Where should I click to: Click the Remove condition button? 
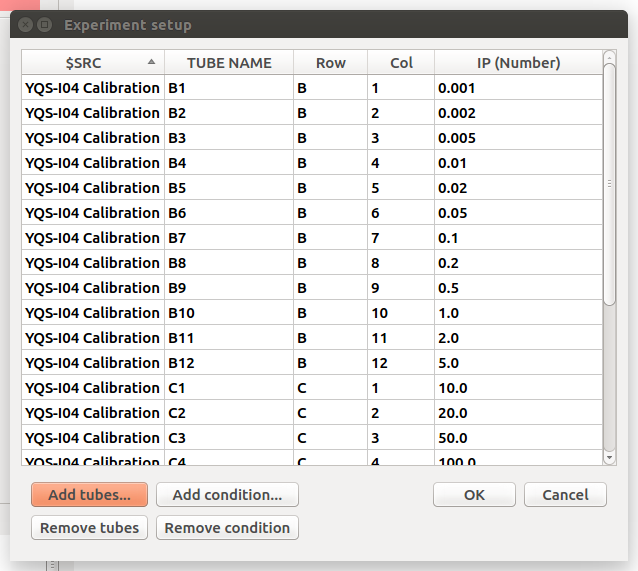pos(227,527)
